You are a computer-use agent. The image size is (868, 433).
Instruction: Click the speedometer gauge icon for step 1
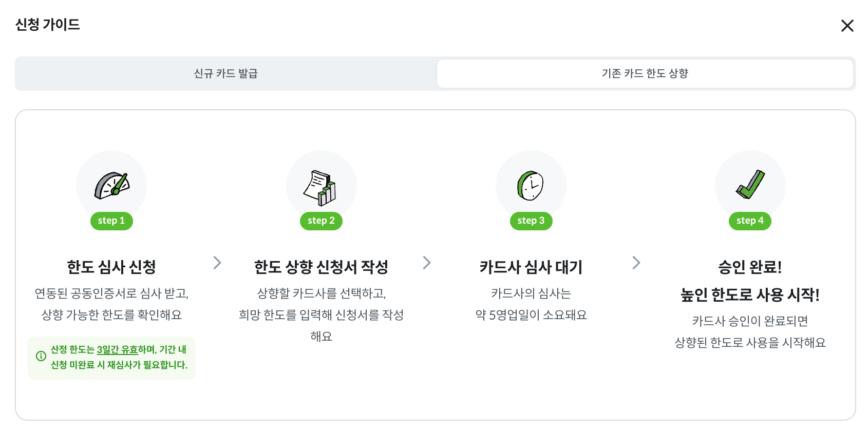point(112,185)
